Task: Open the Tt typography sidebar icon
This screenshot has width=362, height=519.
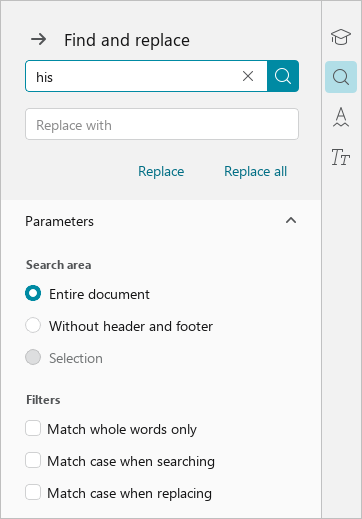Action: pos(341,157)
